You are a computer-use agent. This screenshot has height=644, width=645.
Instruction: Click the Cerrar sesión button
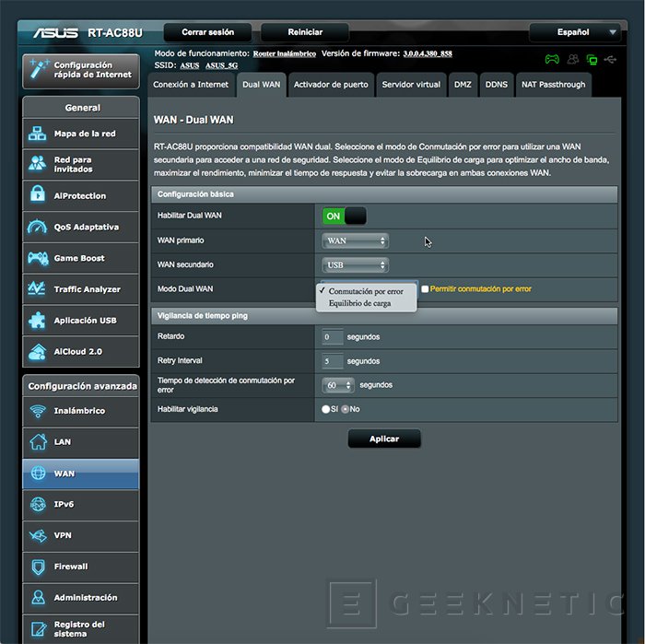pyautogui.click(x=207, y=32)
